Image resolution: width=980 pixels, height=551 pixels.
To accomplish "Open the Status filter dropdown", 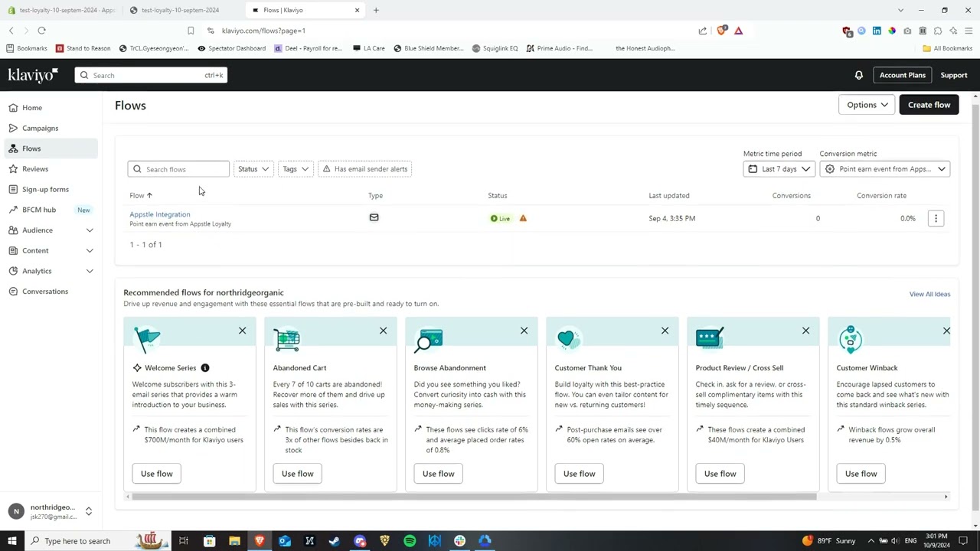I will coord(253,169).
